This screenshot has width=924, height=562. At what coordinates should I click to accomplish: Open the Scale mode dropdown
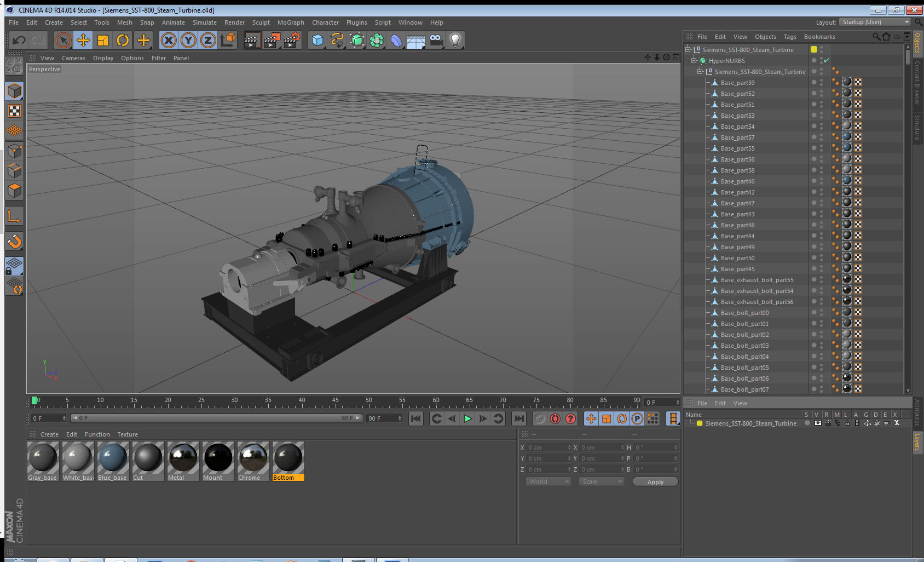pos(602,481)
